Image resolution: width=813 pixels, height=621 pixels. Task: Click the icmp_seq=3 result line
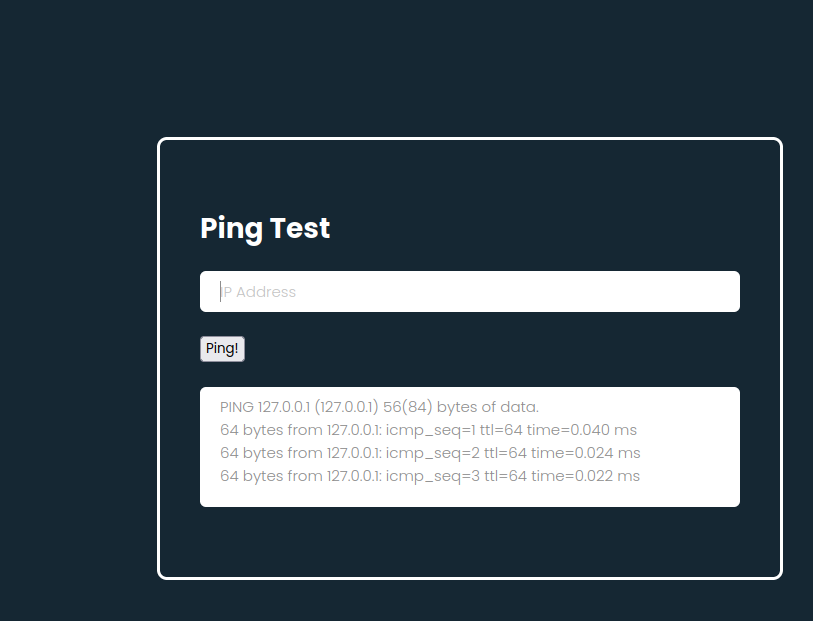tap(430, 476)
